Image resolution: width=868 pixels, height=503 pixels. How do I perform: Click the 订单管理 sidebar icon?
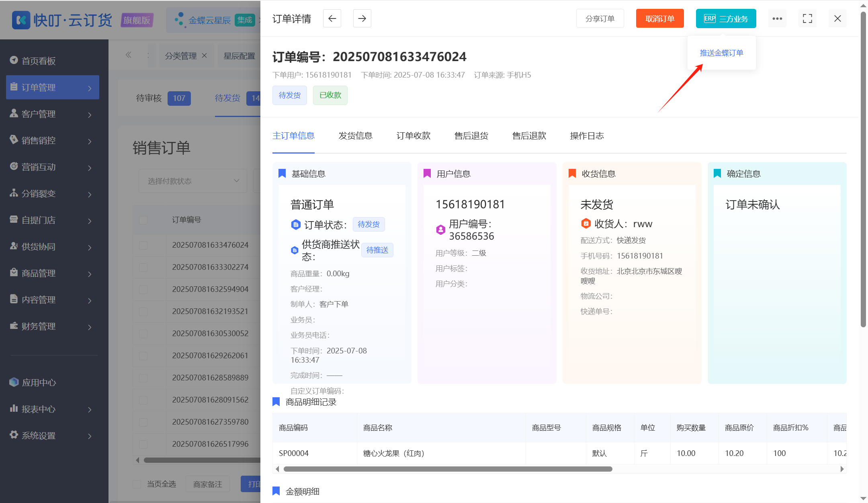(x=14, y=87)
